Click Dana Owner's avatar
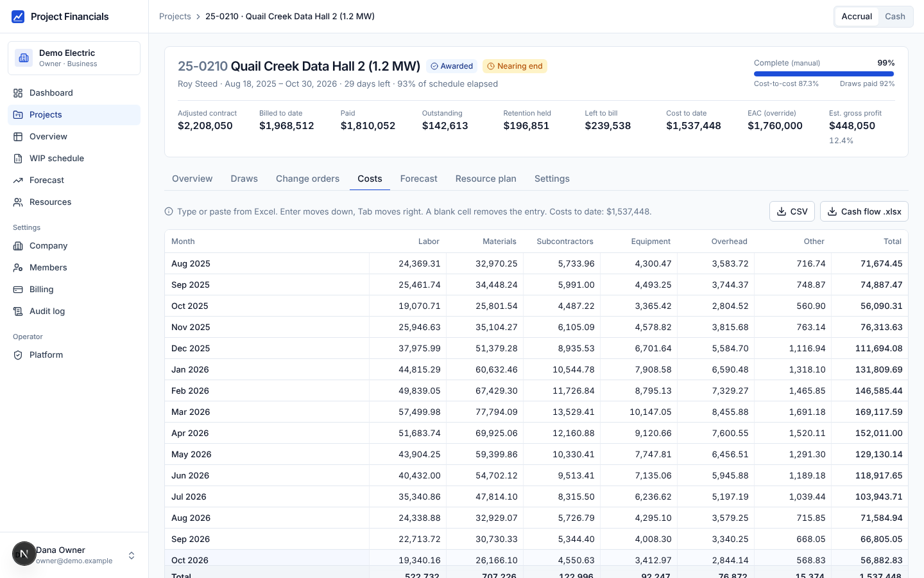Viewport: 924px width, 578px height. 24,554
